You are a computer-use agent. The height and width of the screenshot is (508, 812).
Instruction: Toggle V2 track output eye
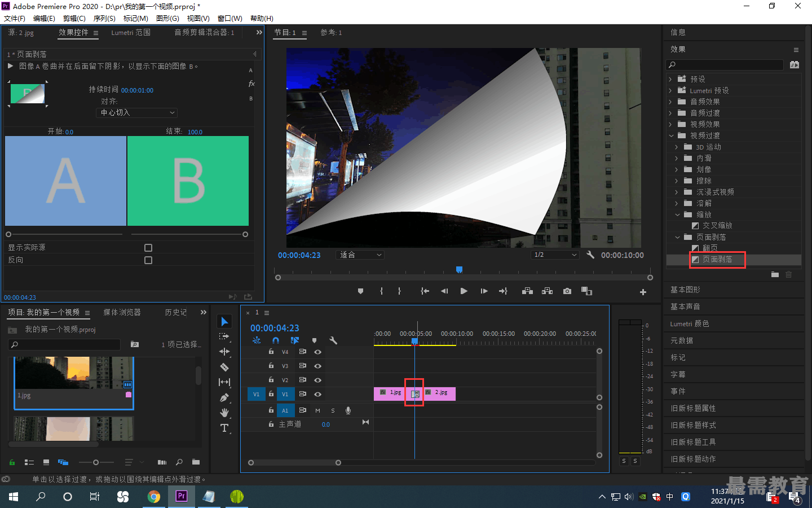(x=317, y=380)
